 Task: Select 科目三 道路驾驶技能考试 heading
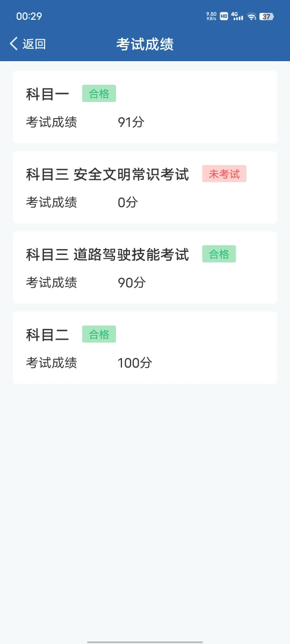[107, 254]
